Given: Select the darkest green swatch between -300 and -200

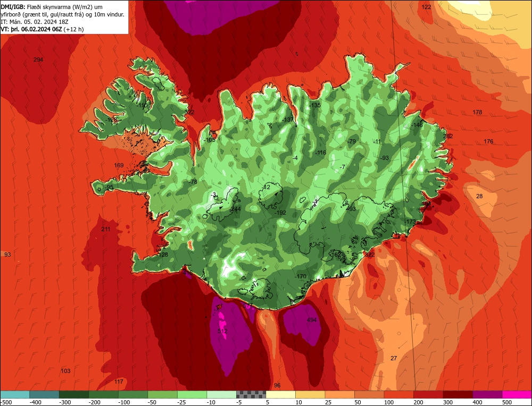Looking at the screenshot, I should [73, 394].
